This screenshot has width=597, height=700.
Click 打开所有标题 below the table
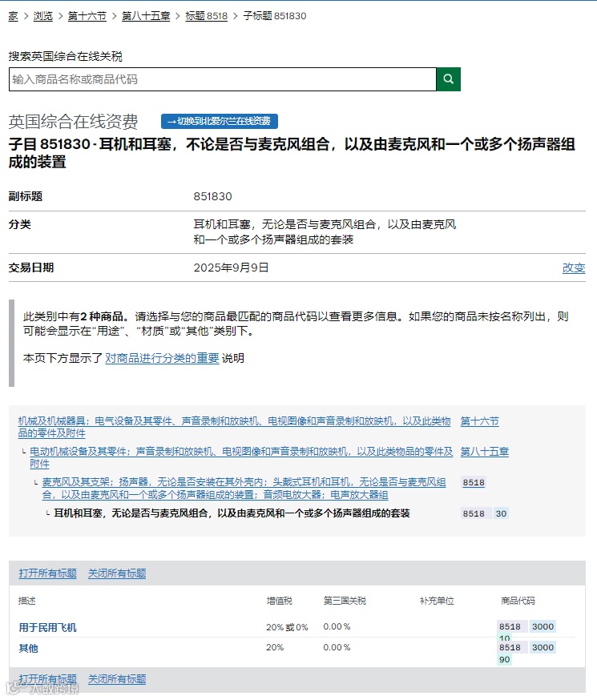(x=48, y=678)
